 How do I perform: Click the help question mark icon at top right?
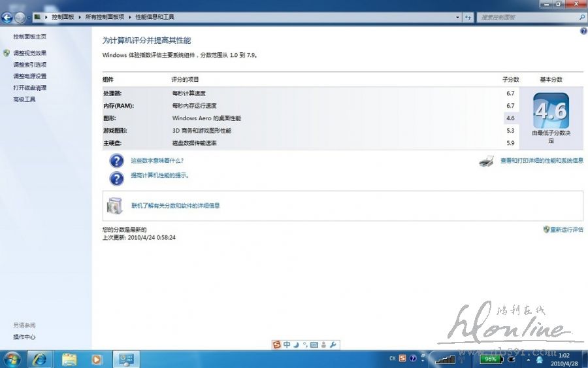point(583,31)
